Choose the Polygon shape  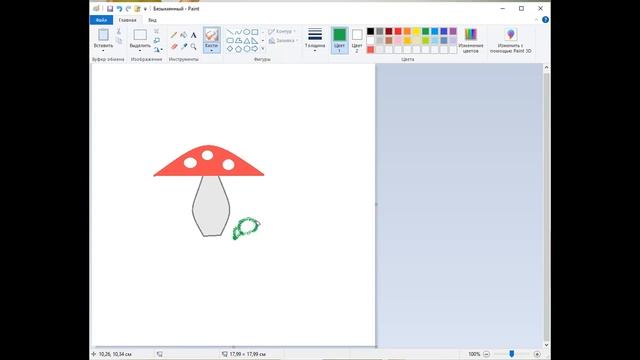pyautogui.click(x=238, y=40)
